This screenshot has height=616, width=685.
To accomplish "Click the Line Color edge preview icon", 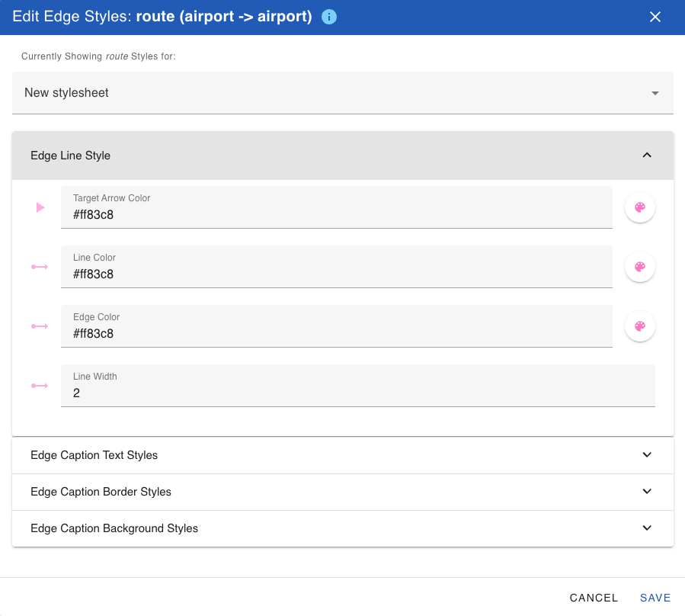I will (x=39, y=266).
